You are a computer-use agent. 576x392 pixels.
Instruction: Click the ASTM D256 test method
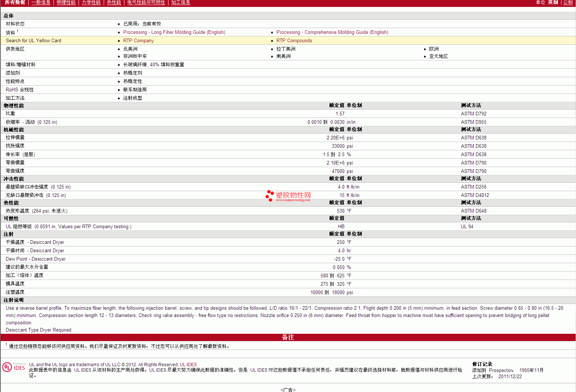474,187
